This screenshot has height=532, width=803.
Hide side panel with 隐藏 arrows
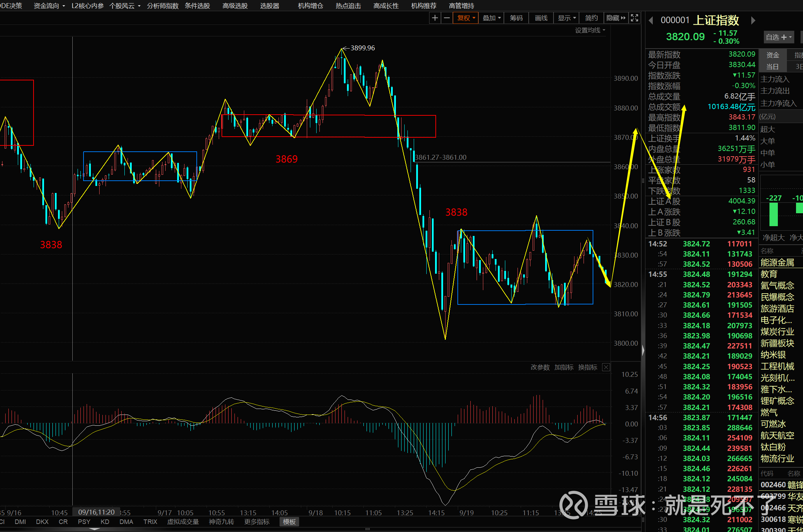(616, 18)
